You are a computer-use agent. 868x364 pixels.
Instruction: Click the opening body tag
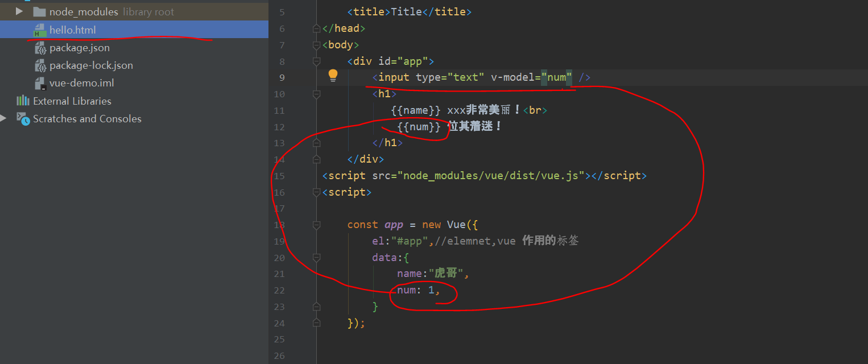point(341,45)
